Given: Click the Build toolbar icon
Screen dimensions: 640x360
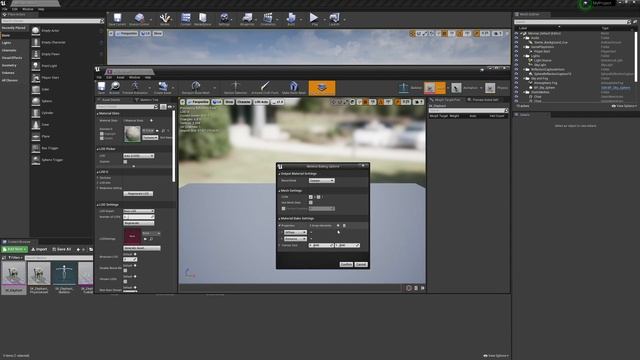Looking at the screenshot, I should [x=291, y=19].
